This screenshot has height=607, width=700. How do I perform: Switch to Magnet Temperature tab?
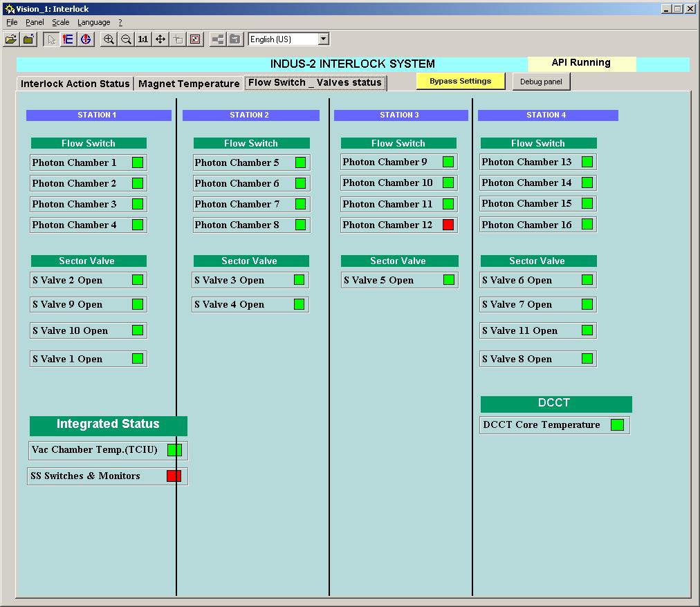(x=189, y=84)
